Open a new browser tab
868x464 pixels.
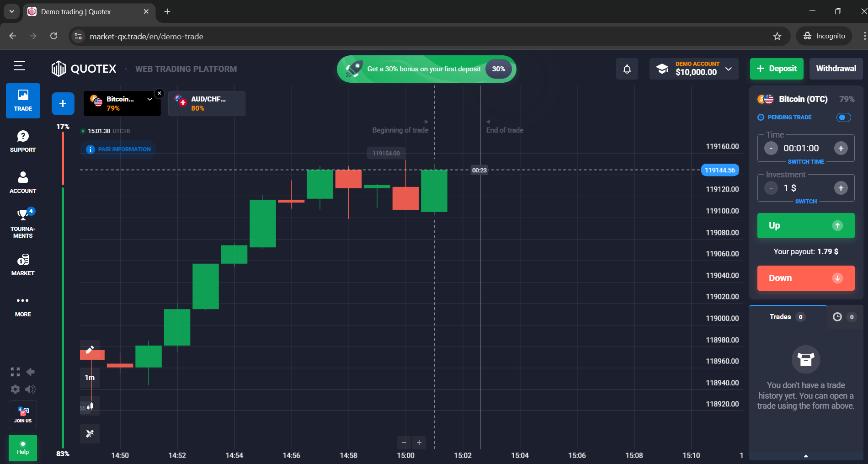click(167, 11)
